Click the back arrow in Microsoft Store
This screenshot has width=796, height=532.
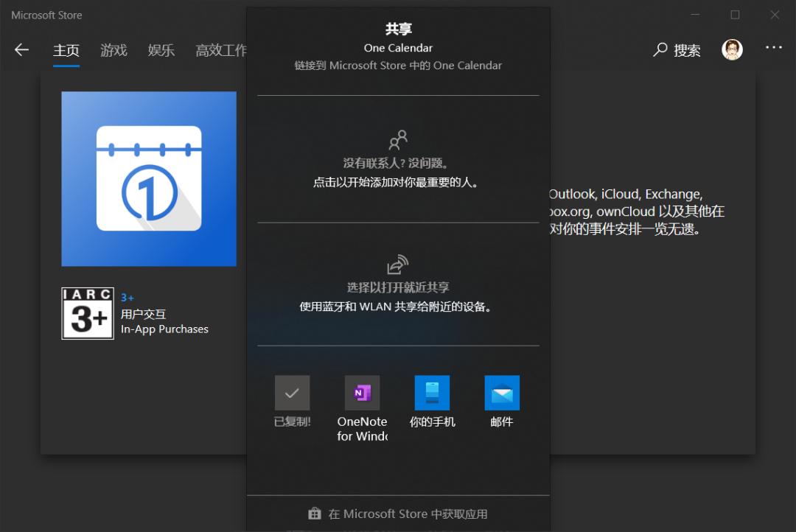pyautogui.click(x=21, y=50)
